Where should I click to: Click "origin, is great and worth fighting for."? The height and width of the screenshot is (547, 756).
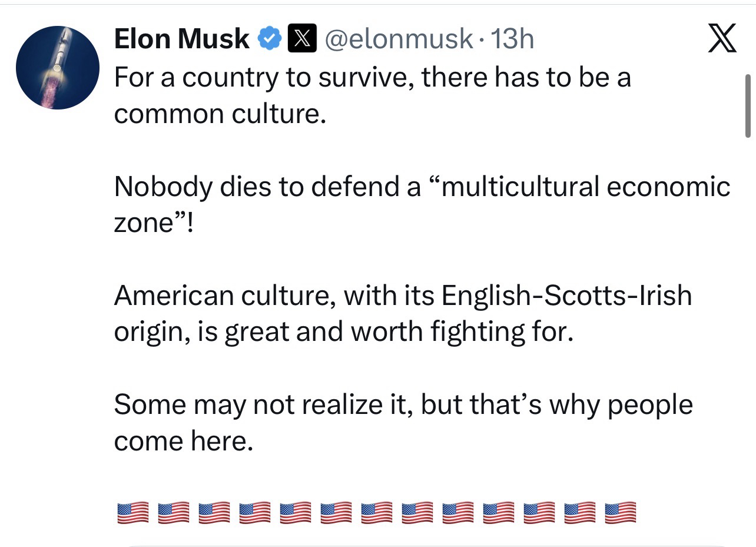(x=343, y=332)
